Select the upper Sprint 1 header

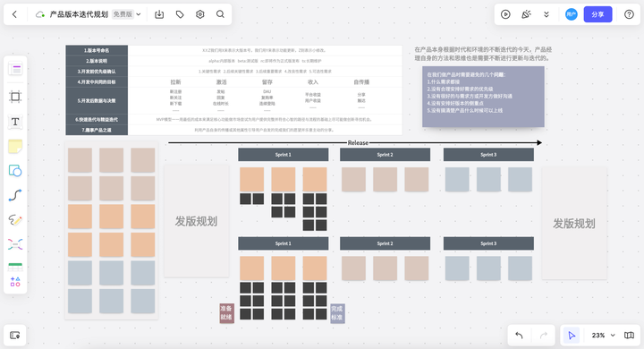pos(284,155)
